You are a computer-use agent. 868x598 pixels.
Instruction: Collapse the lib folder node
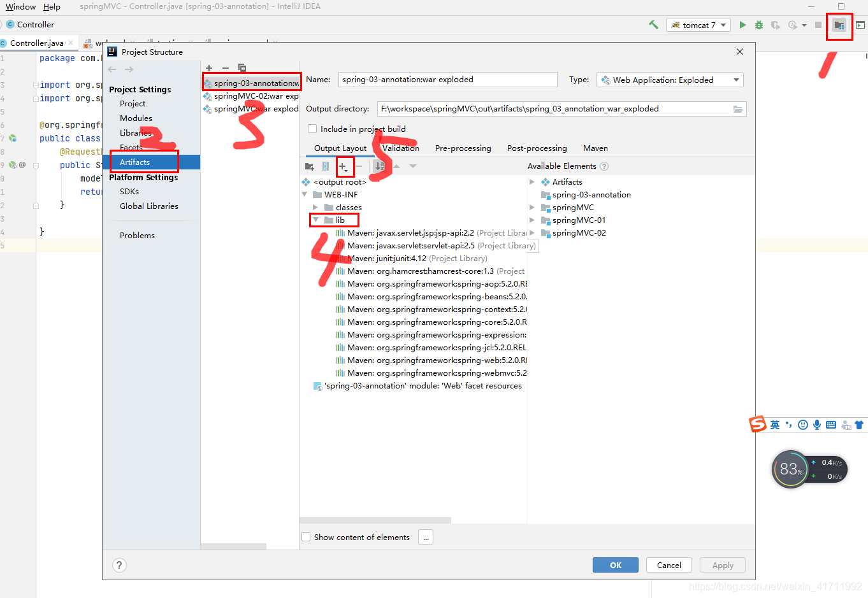pyautogui.click(x=315, y=220)
